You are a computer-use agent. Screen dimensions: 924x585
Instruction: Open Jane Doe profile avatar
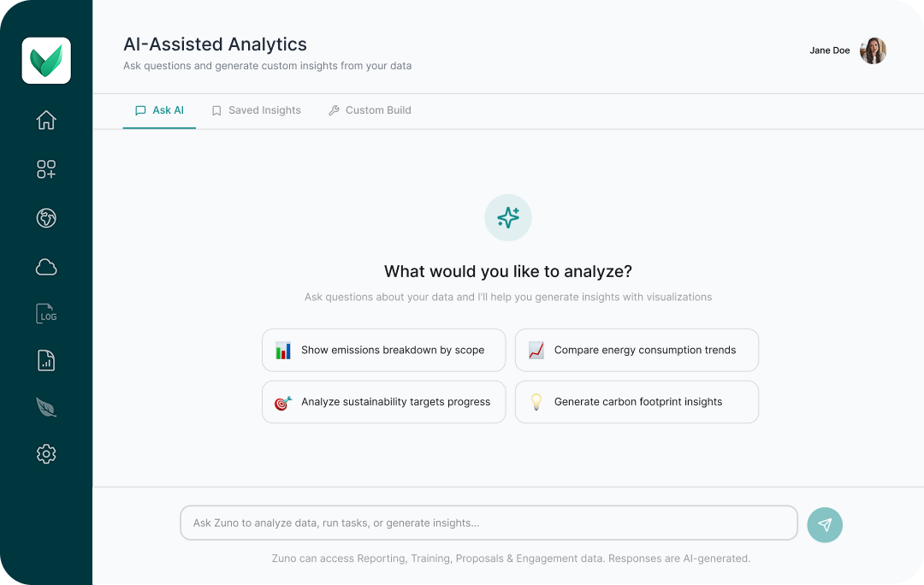point(873,50)
